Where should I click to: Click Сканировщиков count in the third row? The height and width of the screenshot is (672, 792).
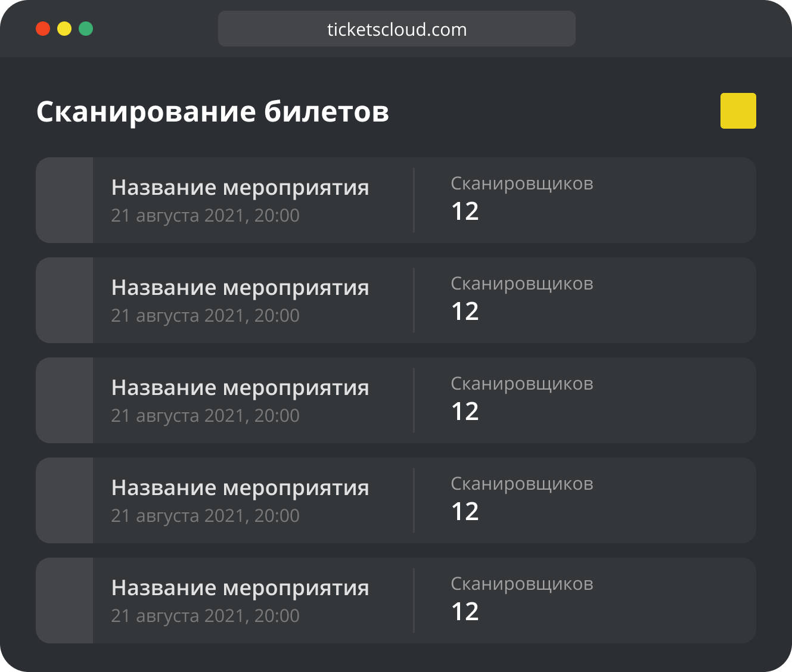465,412
